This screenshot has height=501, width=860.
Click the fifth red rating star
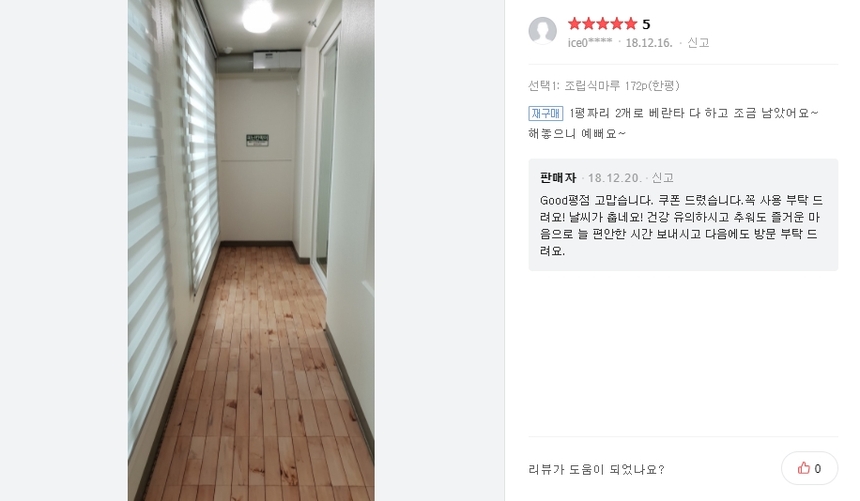pyautogui.click(x=630, y=24)
